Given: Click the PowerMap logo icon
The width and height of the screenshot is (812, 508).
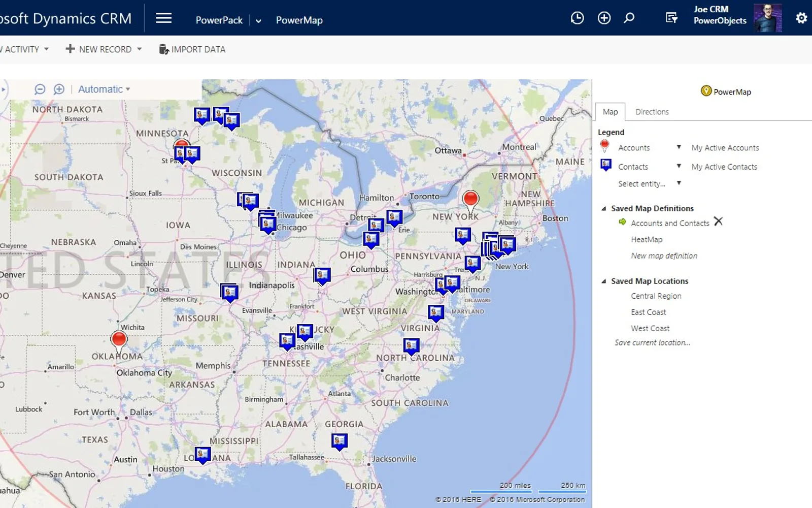Looking at the screenshot, I should point(706,91).
